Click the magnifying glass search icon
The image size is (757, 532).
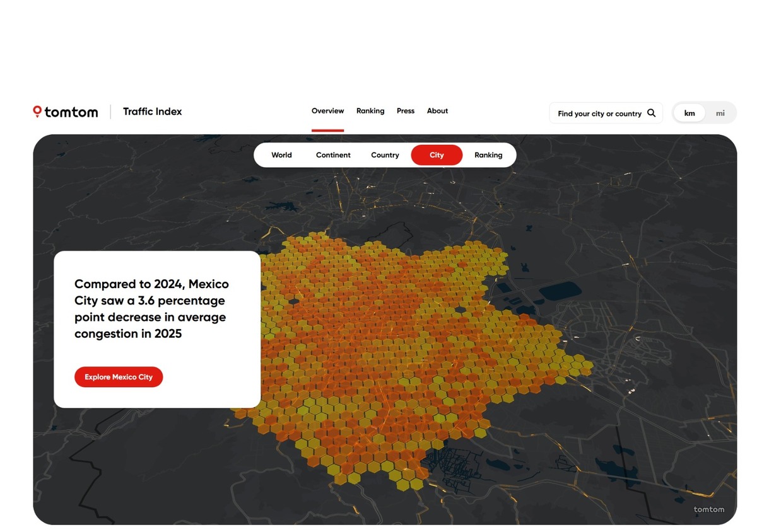[x=652, y=113]
